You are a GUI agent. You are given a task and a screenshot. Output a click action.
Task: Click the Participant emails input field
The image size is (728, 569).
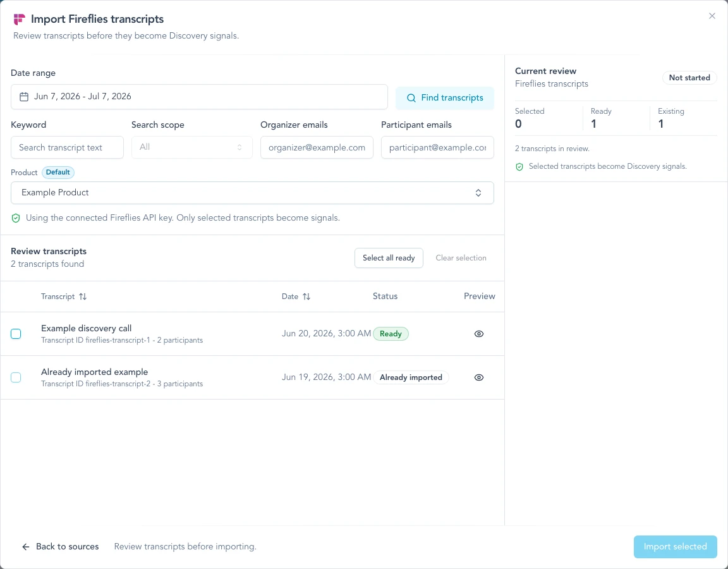[x=437, y=147]
